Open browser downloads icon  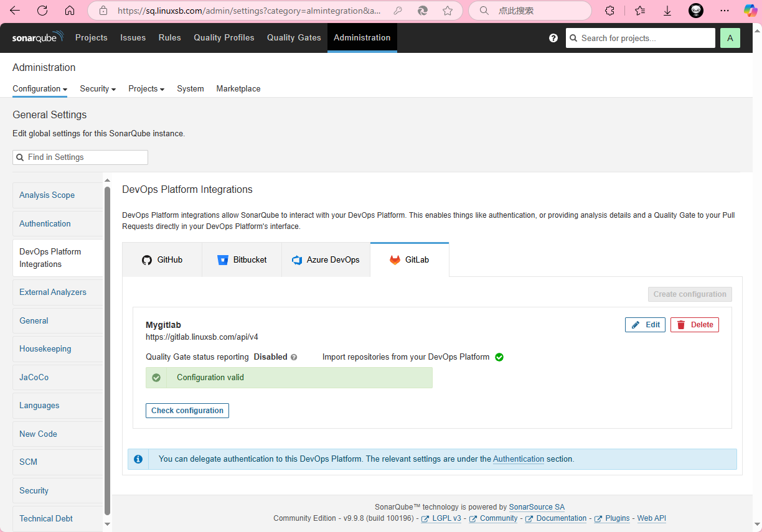(x=667, y=11)
